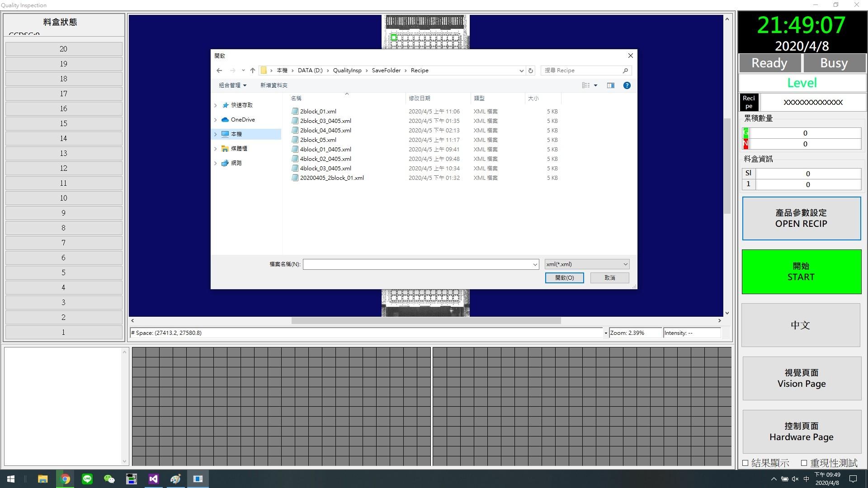This screenshot has height=488, width=868.
Task: Open Chrome from the taskbar
Action: (65, 479)
